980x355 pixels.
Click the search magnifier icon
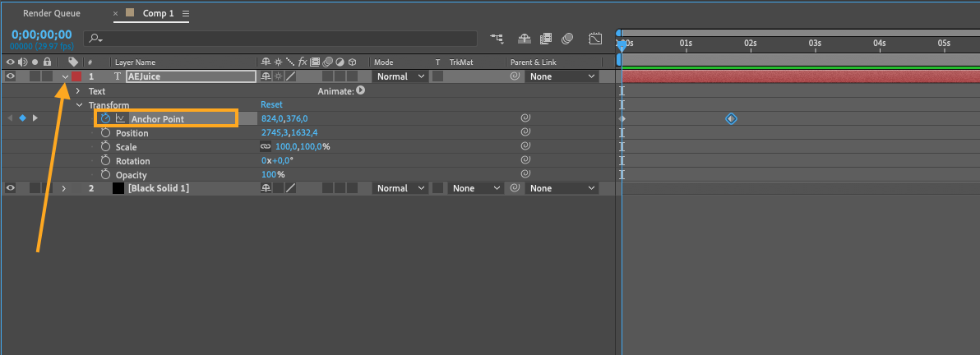(x=95, y=39)
